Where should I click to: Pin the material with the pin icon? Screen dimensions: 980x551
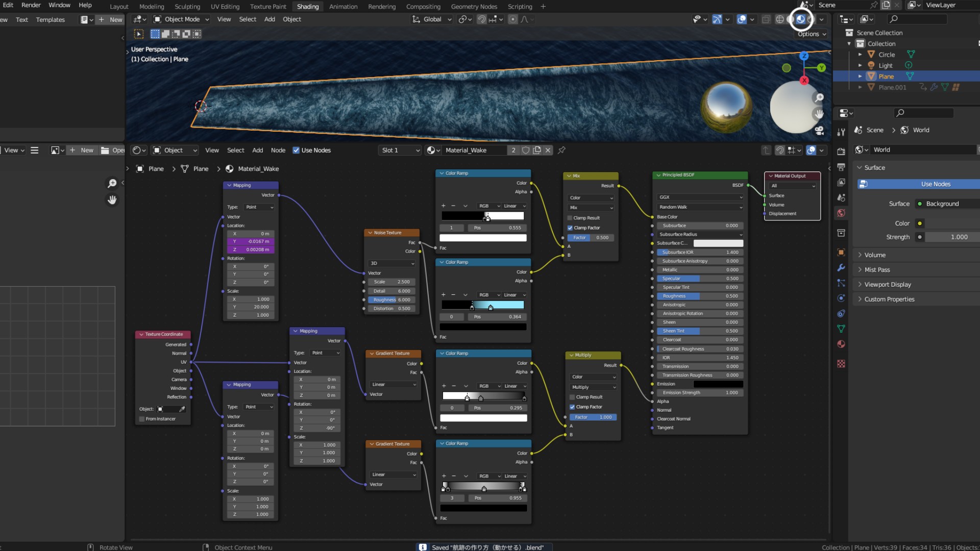tap(561, 150)
